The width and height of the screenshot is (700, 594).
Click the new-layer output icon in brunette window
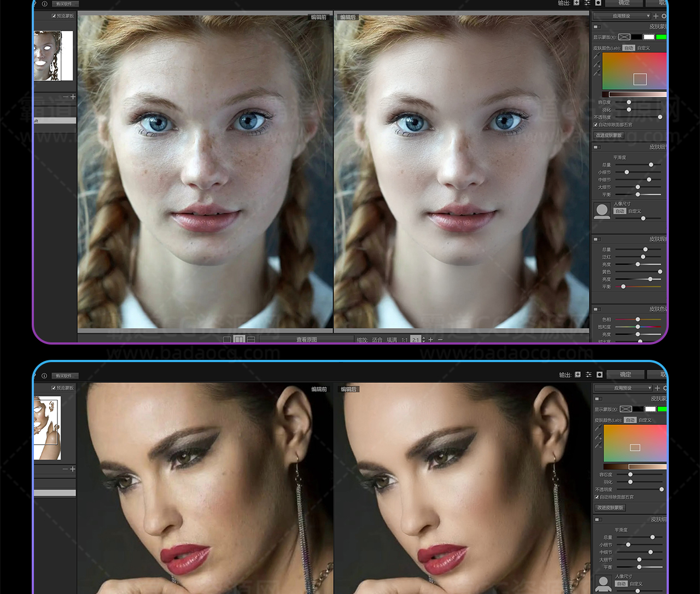point(578,375)
